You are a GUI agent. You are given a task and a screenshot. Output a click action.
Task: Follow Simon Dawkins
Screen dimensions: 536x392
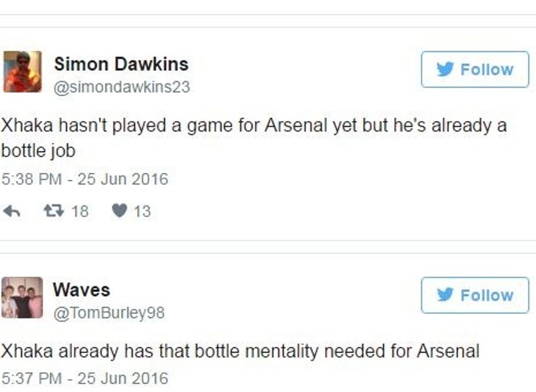tap(475, 69)
